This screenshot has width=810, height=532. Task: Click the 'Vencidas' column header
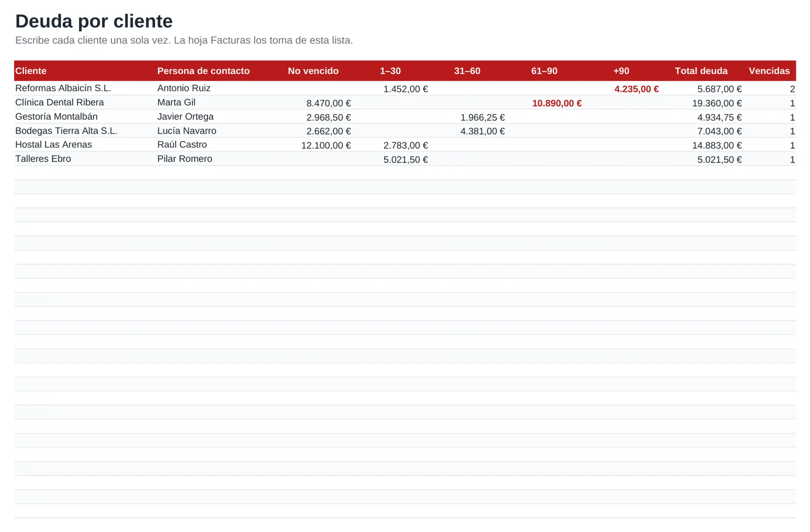click(769, 71)
